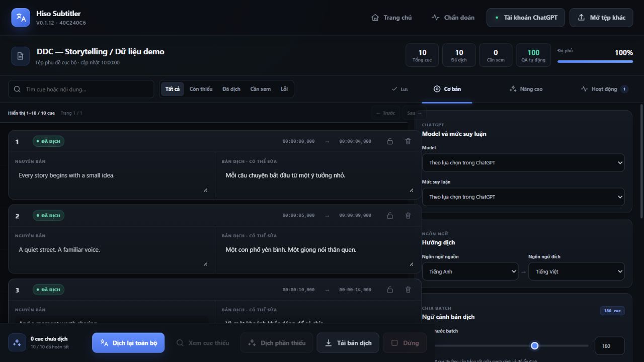The height and width of the screenshot is (362, 644).
Task: Open the Model dropdown
Action: 523,163
